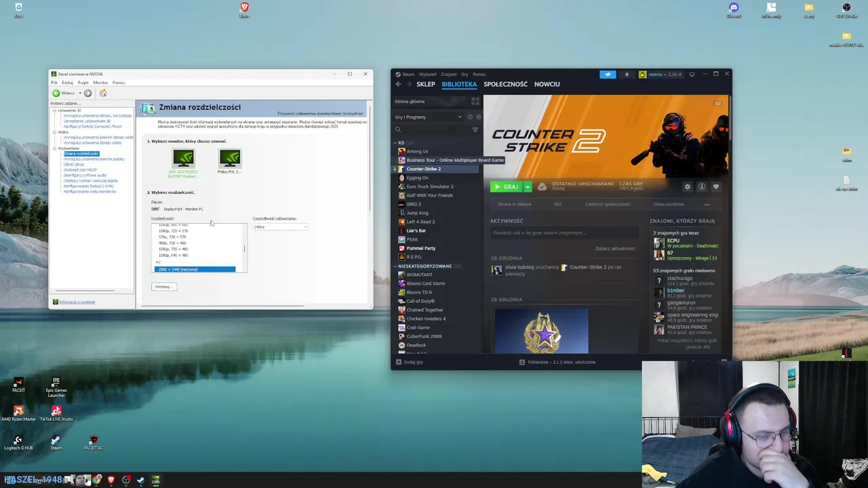Select the Philips PHL monitor icon
The image size is (868, 488).
pyautogui.click(x=230, y=159)
